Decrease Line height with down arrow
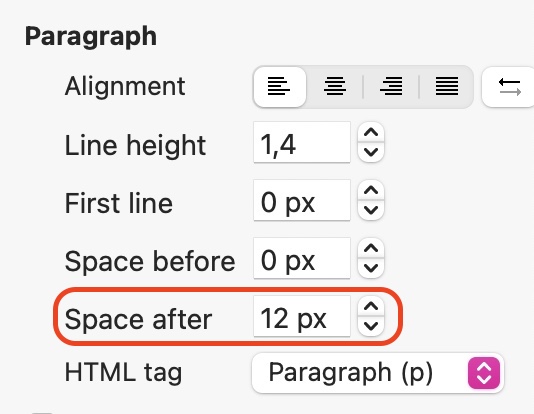The height and width of the screenshot is (414, 534). 371,152
